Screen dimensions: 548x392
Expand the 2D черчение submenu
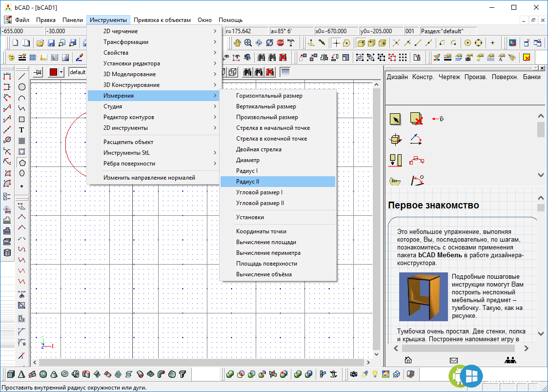tap(154, 31)
